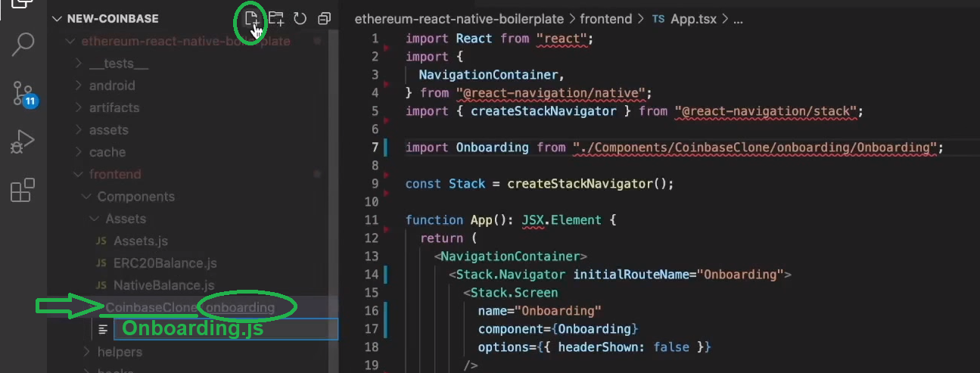Click name="Onboarding" on line 16
Viewport: 980px width, 373px height.
pos(540,311)
